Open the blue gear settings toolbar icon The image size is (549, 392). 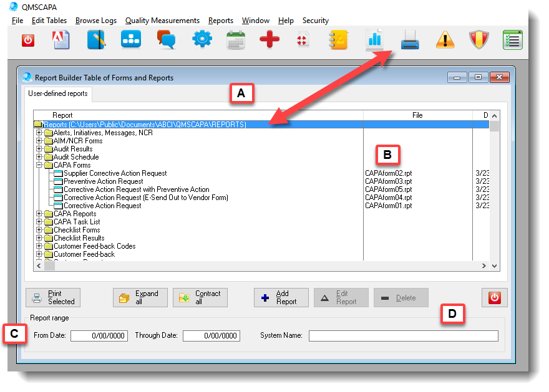[202, 41]
